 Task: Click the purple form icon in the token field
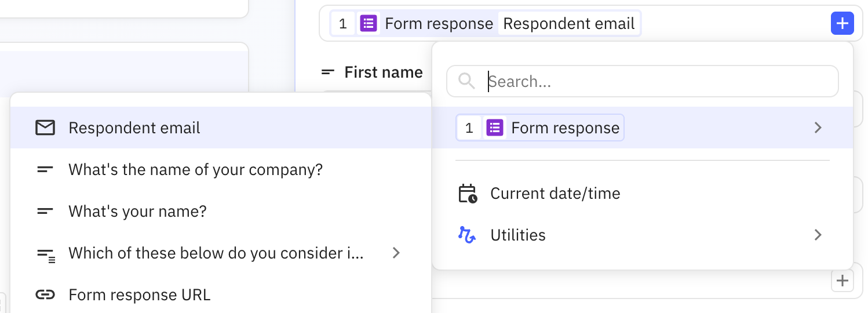(x=369, y=24)
